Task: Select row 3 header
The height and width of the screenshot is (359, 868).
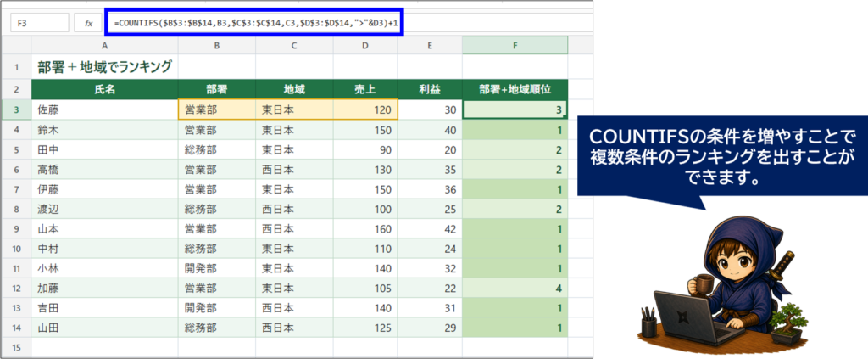Action: coord(16,109)
